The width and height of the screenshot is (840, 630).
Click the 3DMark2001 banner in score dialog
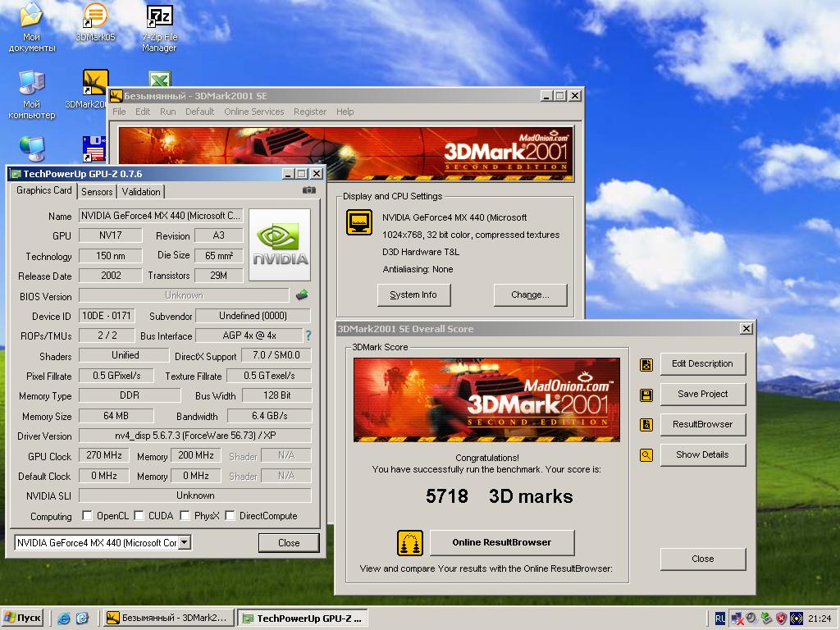pos(486,399)
